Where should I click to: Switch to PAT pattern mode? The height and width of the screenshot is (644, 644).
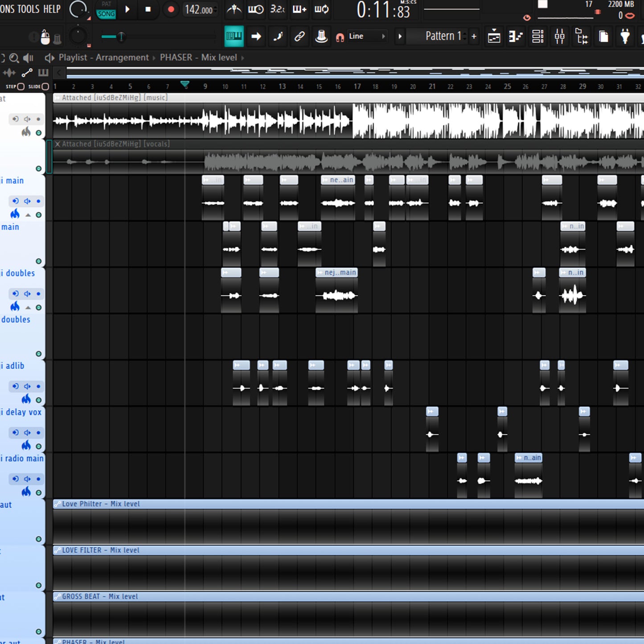point(106,4)
